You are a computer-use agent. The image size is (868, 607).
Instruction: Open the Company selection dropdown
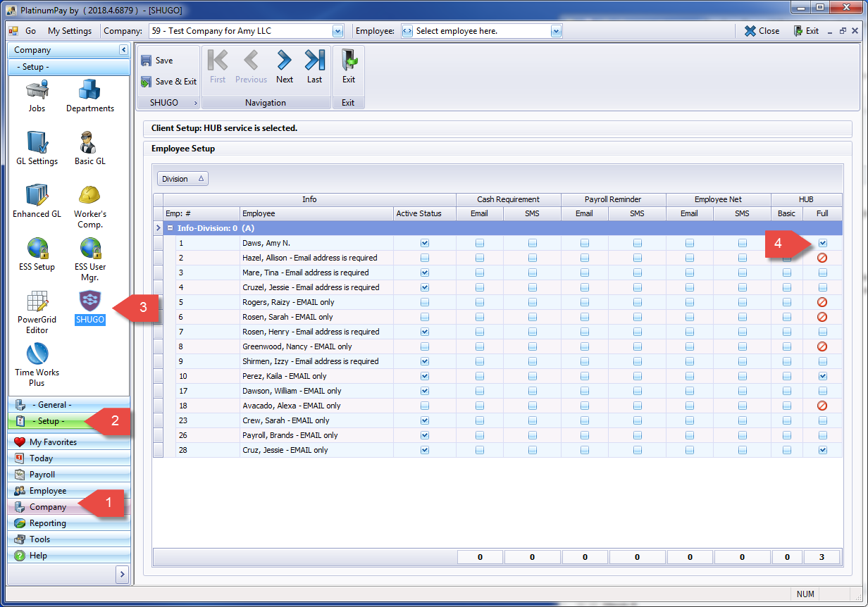point(337,31)
